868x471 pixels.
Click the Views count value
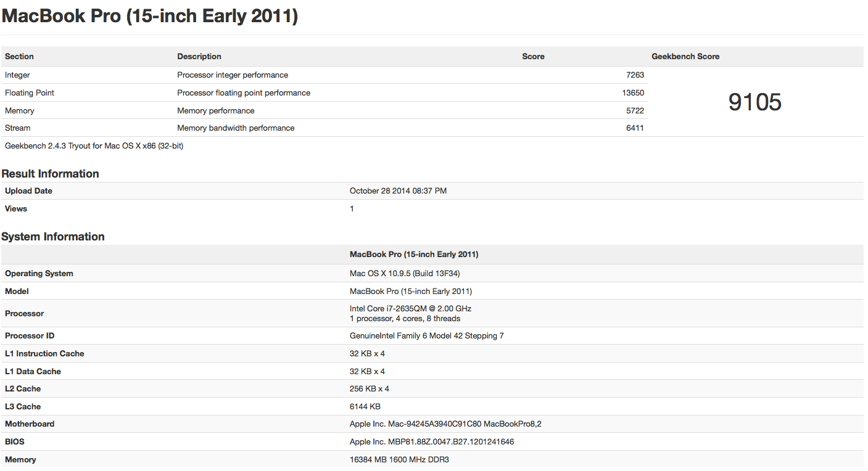click(352, 208)
